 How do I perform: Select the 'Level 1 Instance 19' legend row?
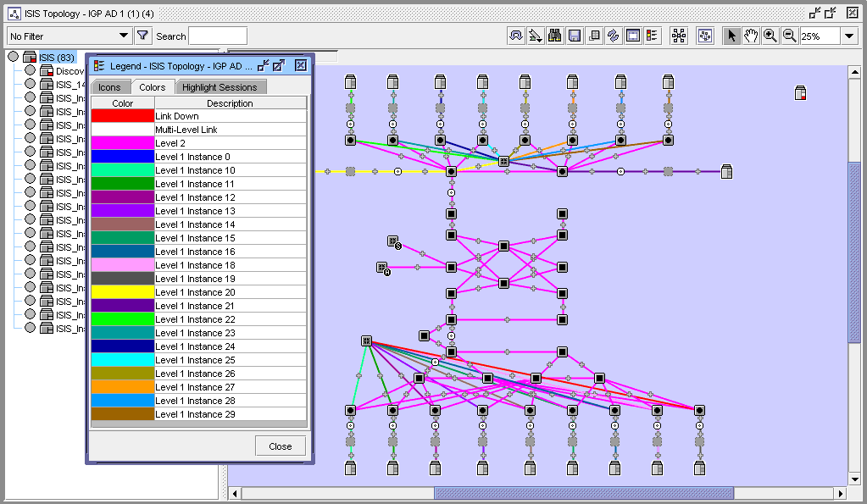(199, 279)
